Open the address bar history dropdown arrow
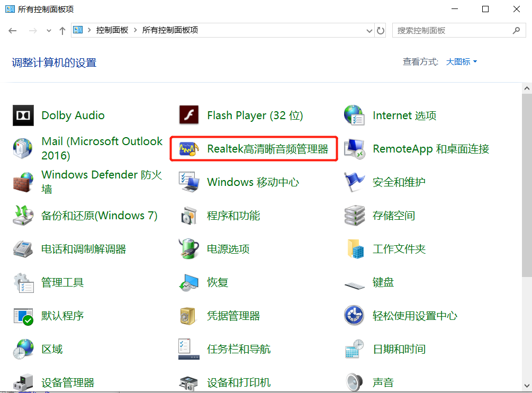The width and height of the screenshot is (532, 393). pos(369,31)
